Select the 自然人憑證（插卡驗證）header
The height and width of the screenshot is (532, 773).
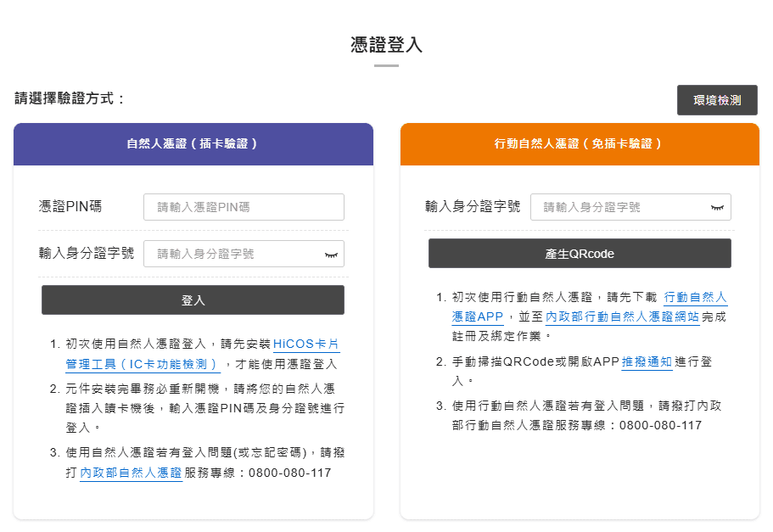coord(193,144)
